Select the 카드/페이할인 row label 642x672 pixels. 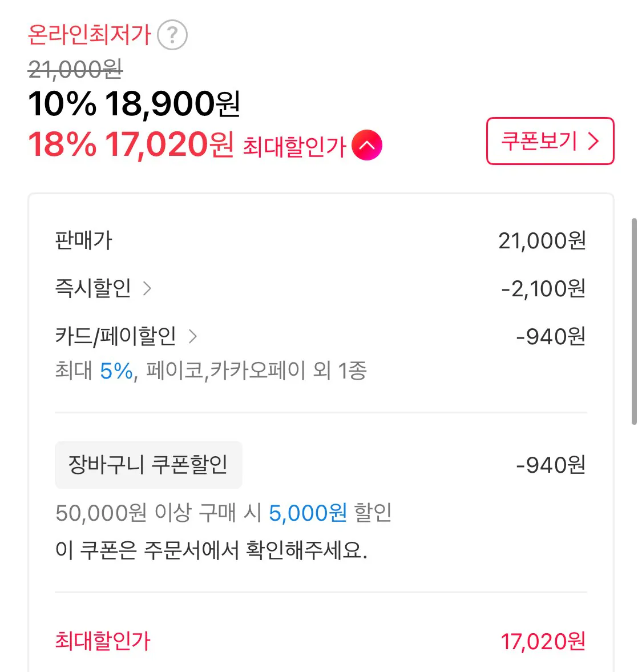[115, 336]
